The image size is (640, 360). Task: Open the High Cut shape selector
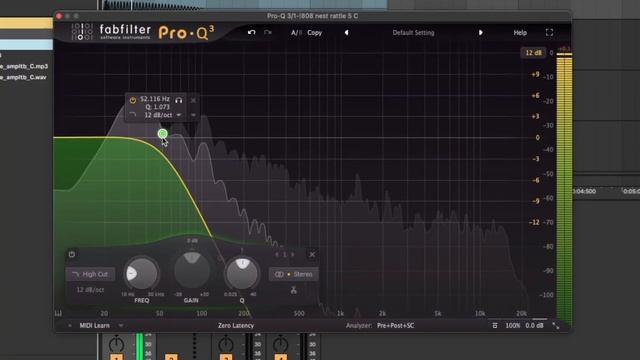coord(90,274)
